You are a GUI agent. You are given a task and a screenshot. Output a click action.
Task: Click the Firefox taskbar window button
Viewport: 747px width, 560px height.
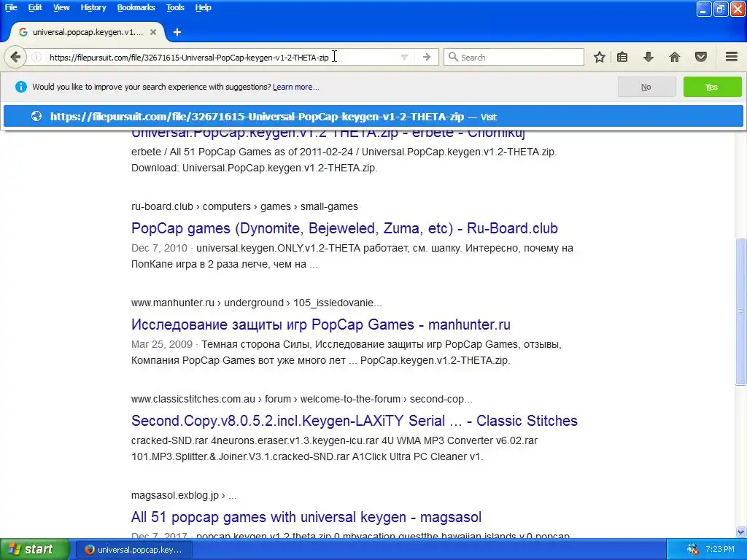134,550
